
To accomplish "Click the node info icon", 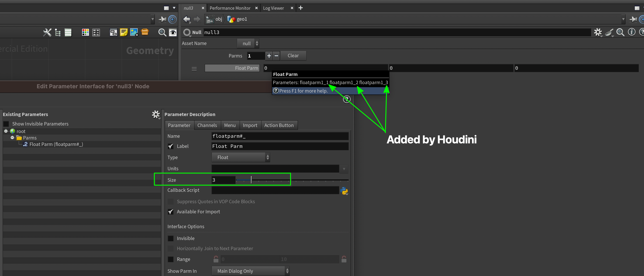I will point(631,32).
